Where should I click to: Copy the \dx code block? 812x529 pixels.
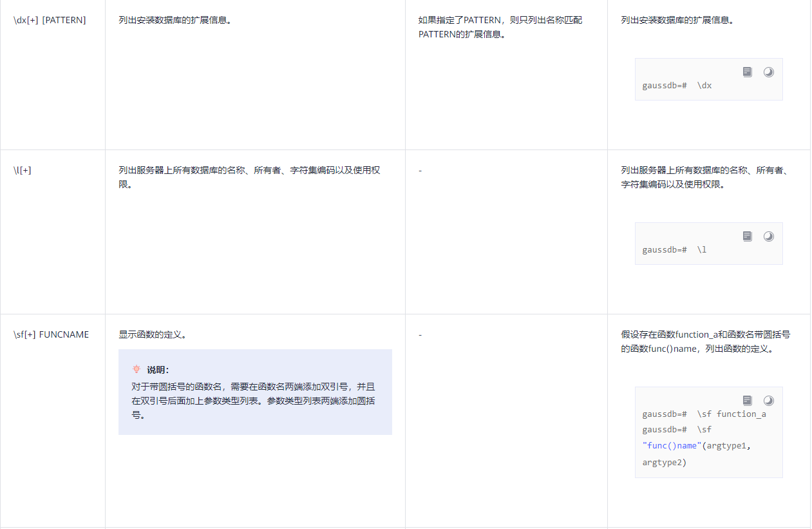point(747,72)
